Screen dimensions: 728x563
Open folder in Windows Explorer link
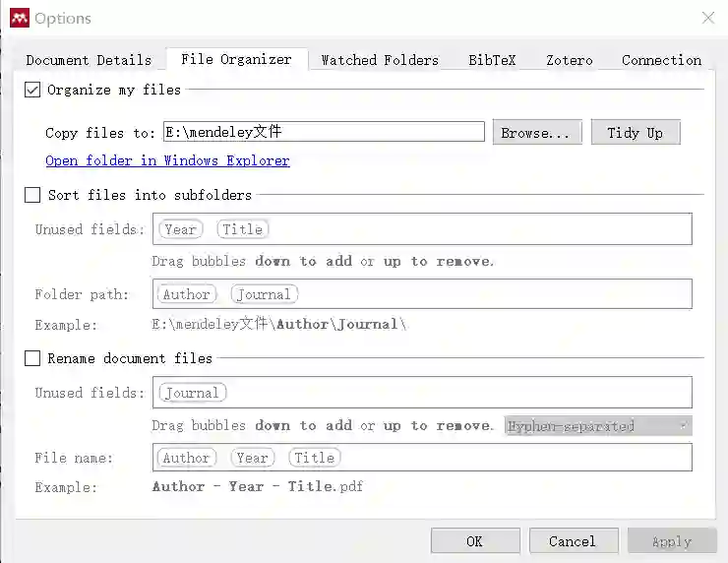(167, 160)
